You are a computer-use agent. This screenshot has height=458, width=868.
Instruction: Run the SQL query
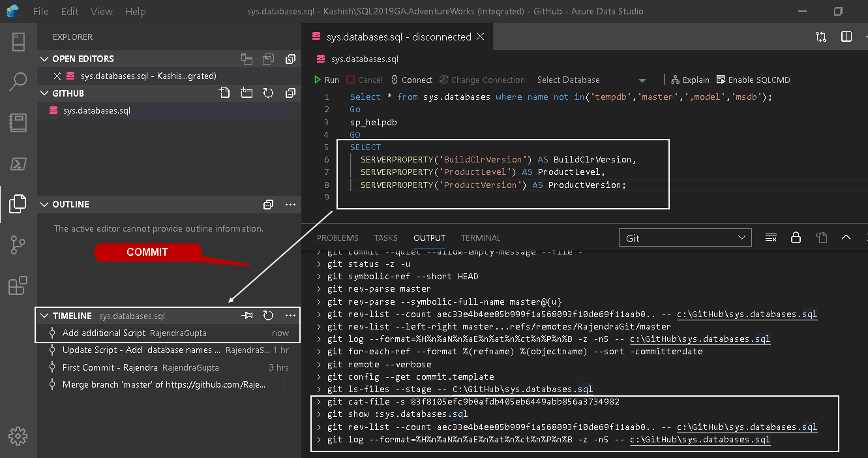click(x=326, y=80)
